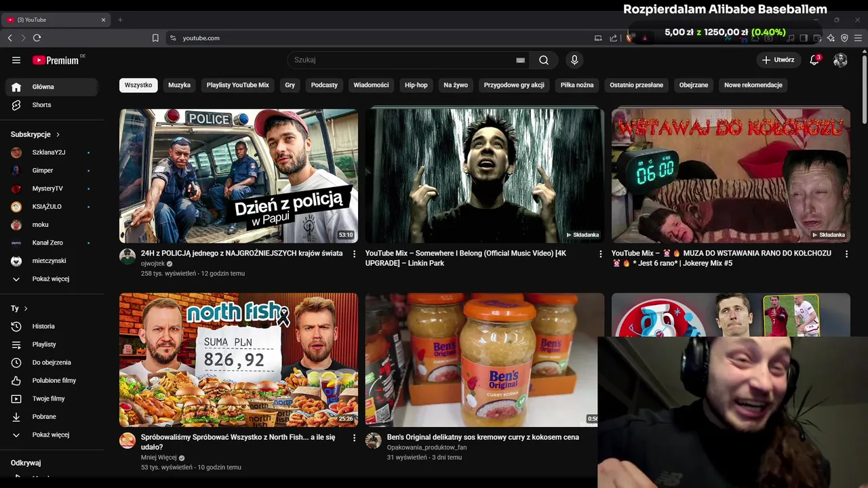Play Ben's Original curry thumbnail
The height and width of the screenshot is (488, 868).
coord(484,359)
